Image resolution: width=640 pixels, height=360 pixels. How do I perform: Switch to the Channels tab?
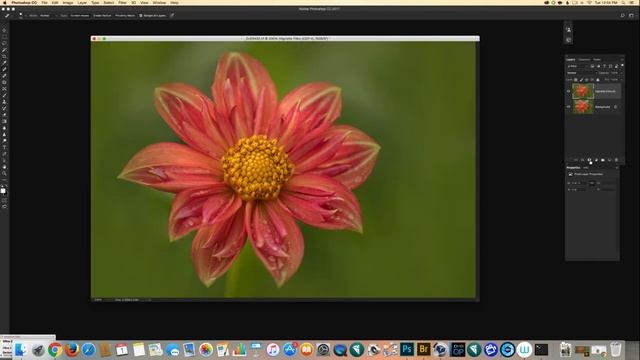click(584, 60)
